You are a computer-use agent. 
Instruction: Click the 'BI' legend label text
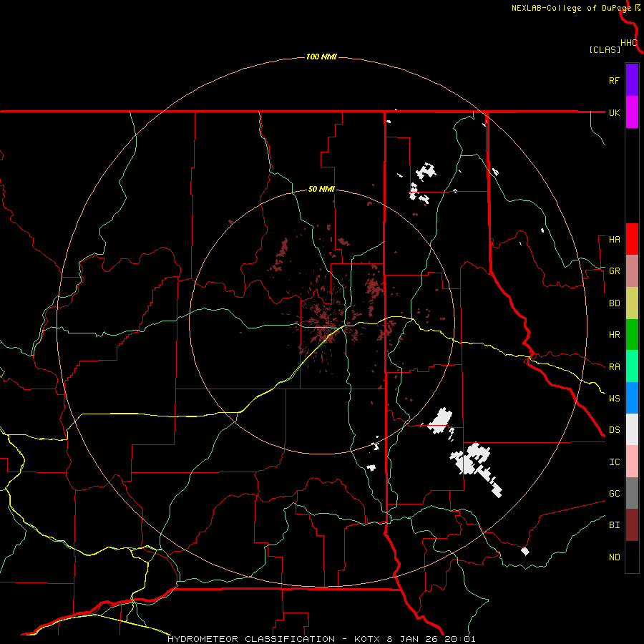(614, 525)
